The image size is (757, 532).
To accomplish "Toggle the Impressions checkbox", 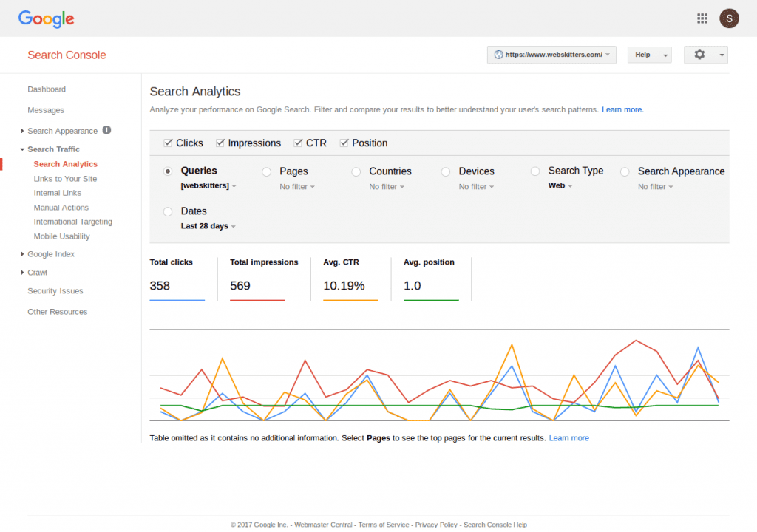I will coord(220,143).
